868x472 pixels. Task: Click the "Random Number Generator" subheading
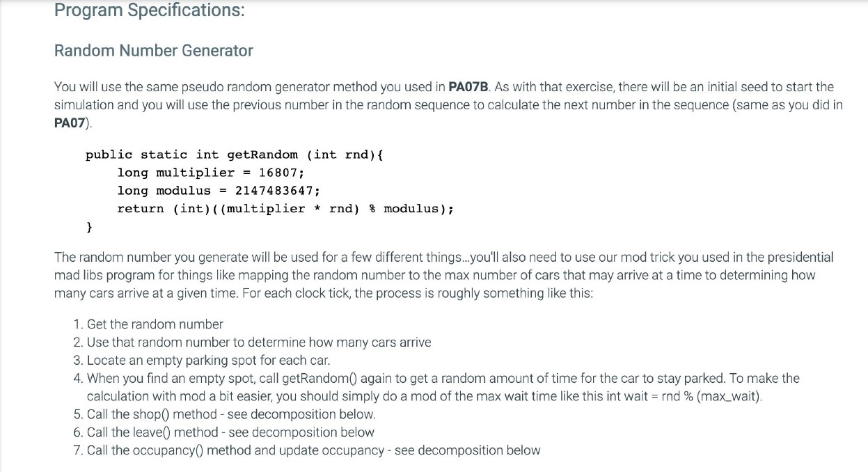[153, 50]
